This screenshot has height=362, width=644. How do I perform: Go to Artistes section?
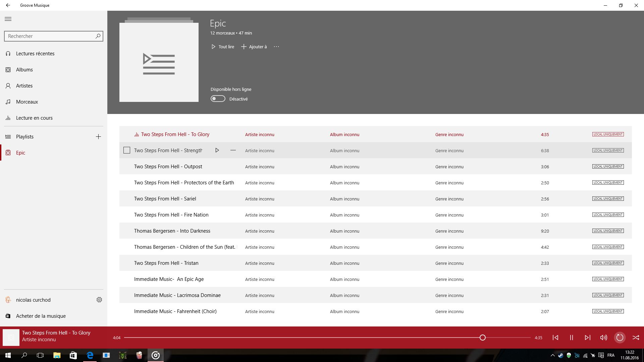coord(24,86)
